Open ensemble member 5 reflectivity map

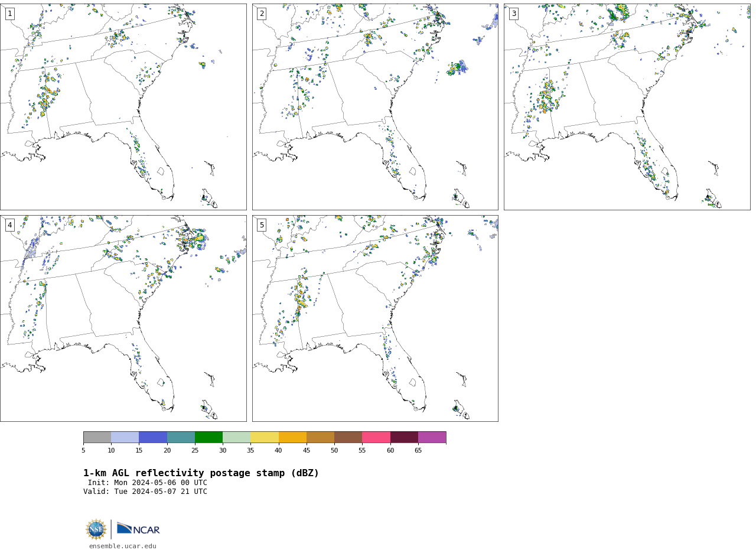[375, 318]
